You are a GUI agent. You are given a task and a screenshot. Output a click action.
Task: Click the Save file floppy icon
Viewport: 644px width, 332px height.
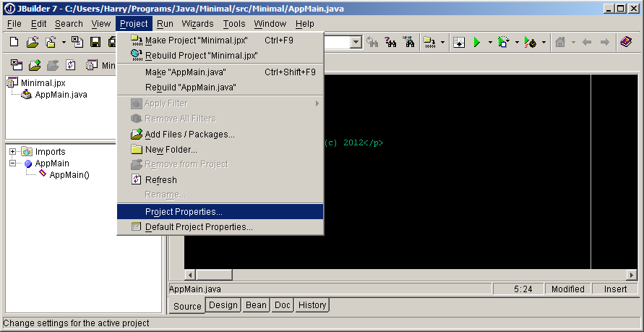point(95,42)
